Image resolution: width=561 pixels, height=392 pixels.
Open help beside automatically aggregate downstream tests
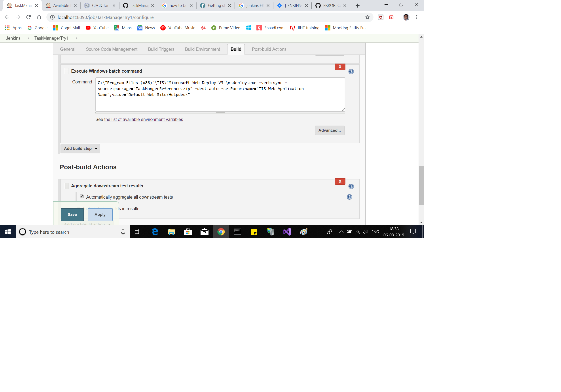[349, 197]
